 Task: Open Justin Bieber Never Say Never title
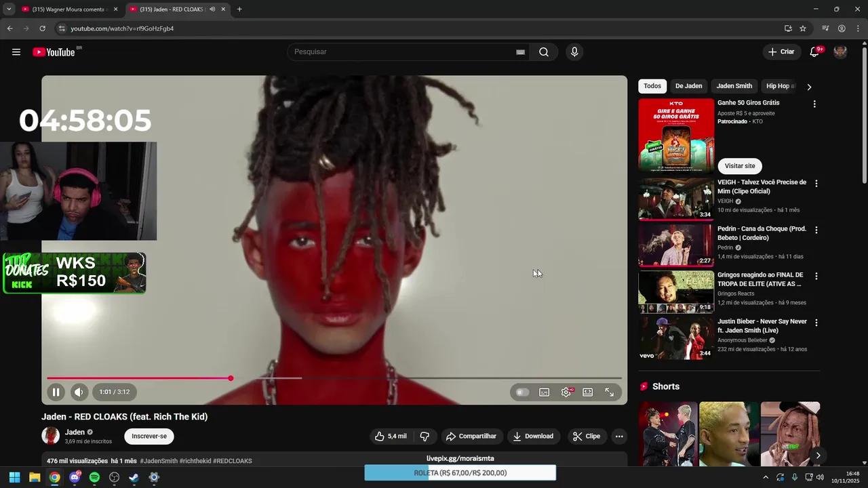tap(762, 326)
